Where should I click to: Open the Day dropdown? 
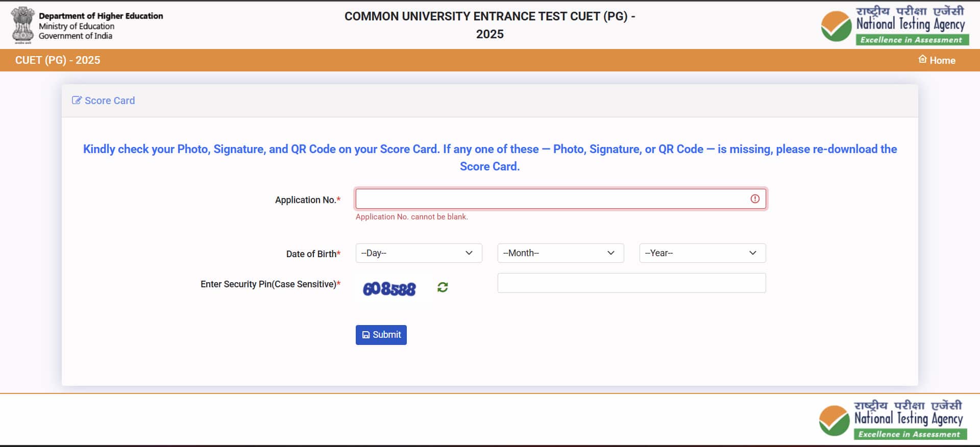[x=419, y=253]
